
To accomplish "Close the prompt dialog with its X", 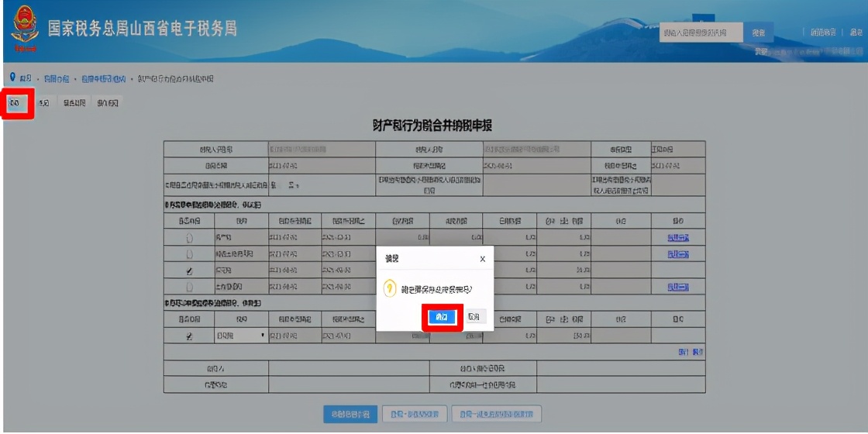I will click(x=482, y=259).
